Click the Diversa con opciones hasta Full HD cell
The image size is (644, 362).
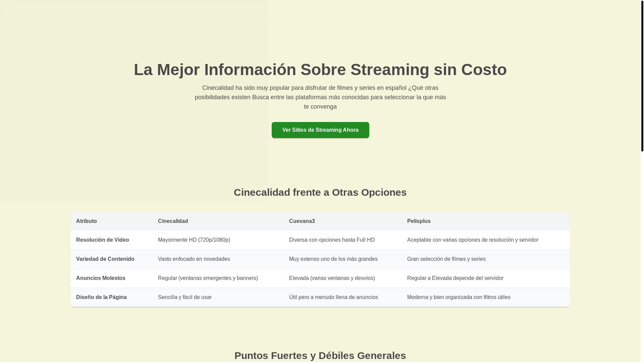[x=343, y=240]
